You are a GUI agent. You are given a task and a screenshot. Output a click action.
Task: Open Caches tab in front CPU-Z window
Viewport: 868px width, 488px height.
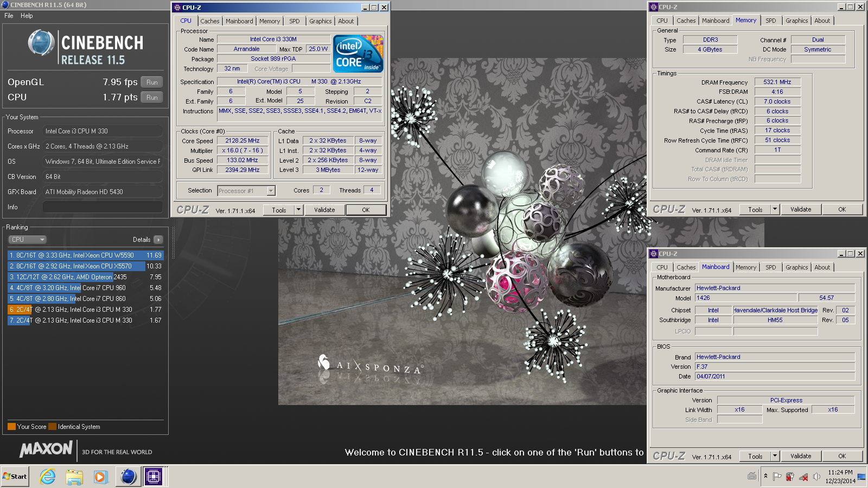coord(210,21)
